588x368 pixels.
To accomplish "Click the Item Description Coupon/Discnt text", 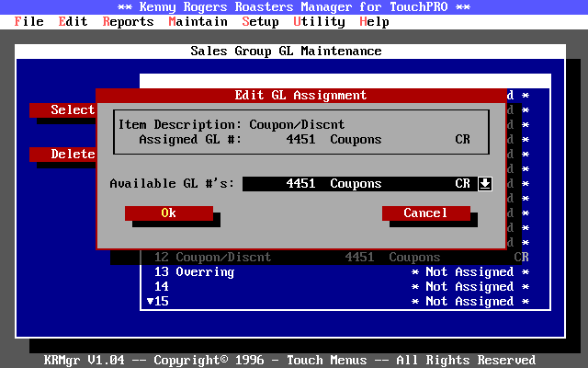I will tap(232, 125).
